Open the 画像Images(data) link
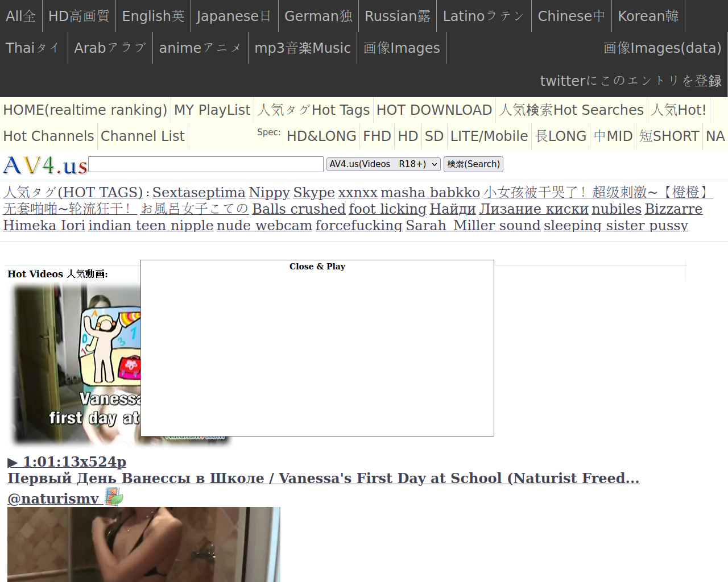The width and height of the screenshot is (728, 582). click(x=663, y=48)
